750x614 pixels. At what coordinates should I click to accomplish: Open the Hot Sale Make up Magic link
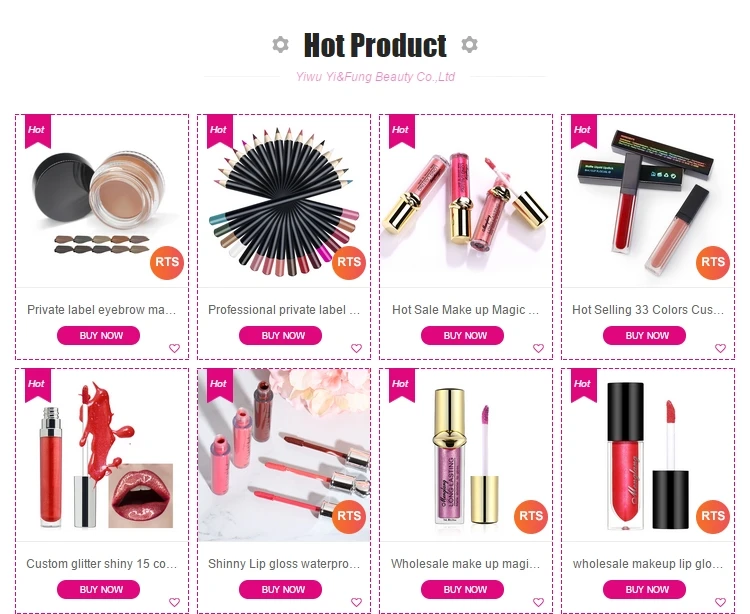[465, 310]
